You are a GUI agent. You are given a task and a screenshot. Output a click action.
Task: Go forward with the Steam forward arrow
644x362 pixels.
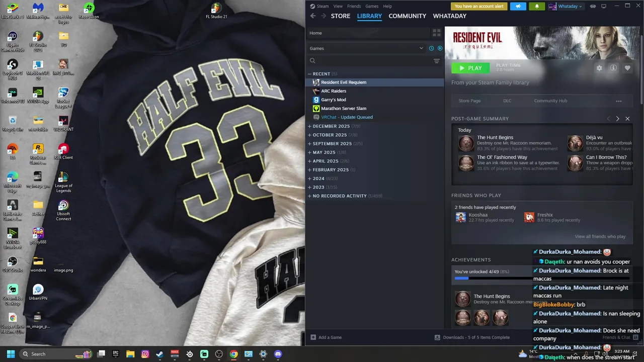[324, 16]
